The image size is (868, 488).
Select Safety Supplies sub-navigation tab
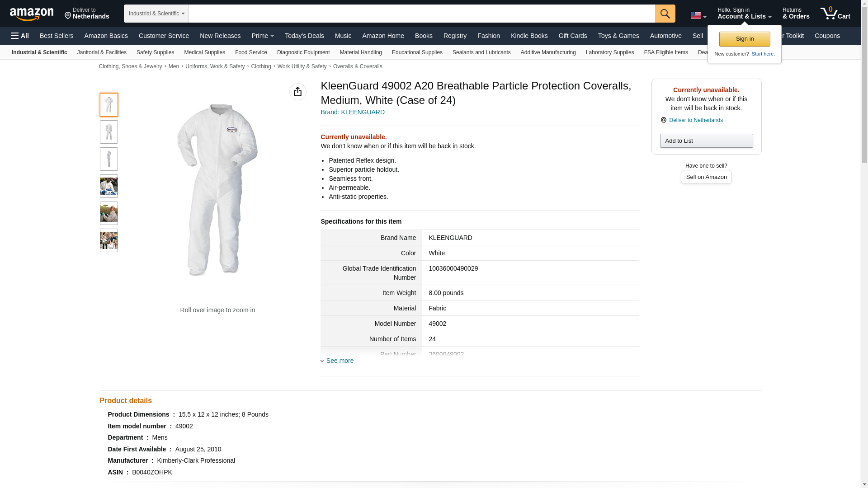pos(155,52)
